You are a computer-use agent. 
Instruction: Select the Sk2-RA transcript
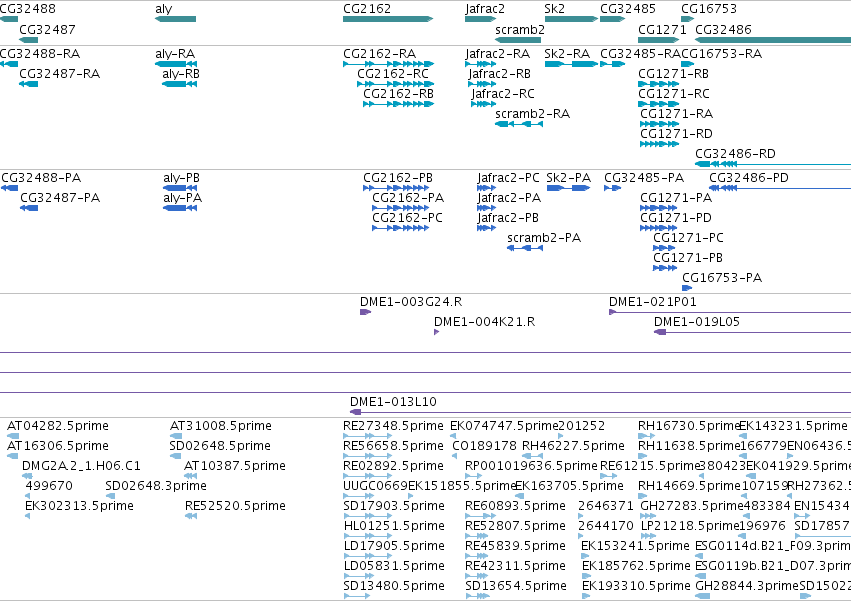(x=571, y=64)
